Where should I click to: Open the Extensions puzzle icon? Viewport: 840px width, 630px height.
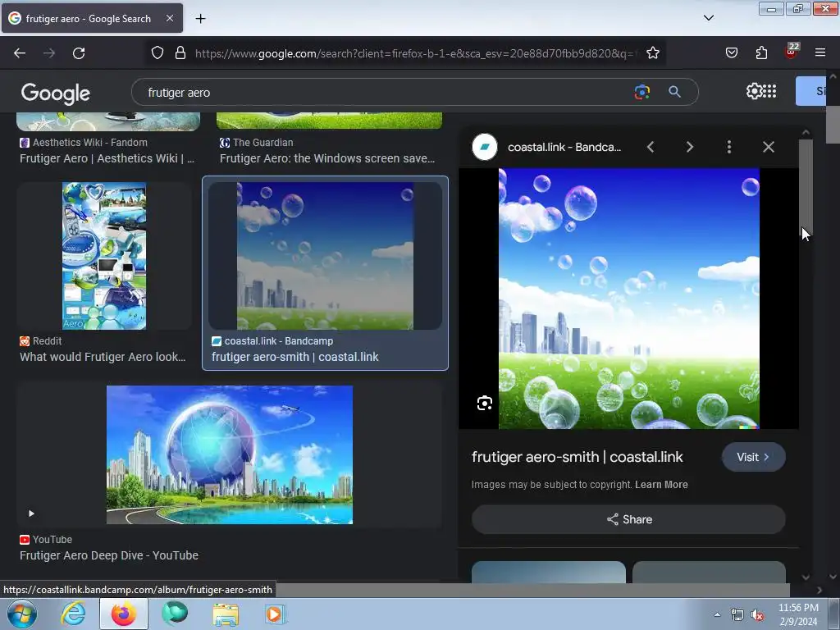[761, 53]
